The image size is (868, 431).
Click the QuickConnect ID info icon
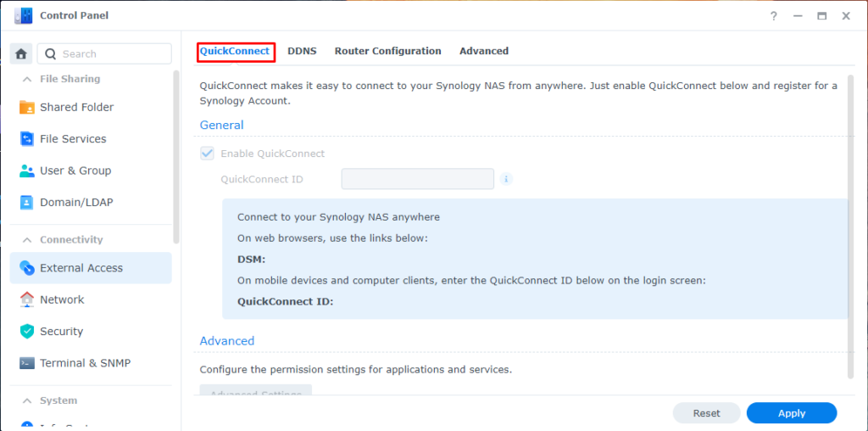tap(506, 179)
